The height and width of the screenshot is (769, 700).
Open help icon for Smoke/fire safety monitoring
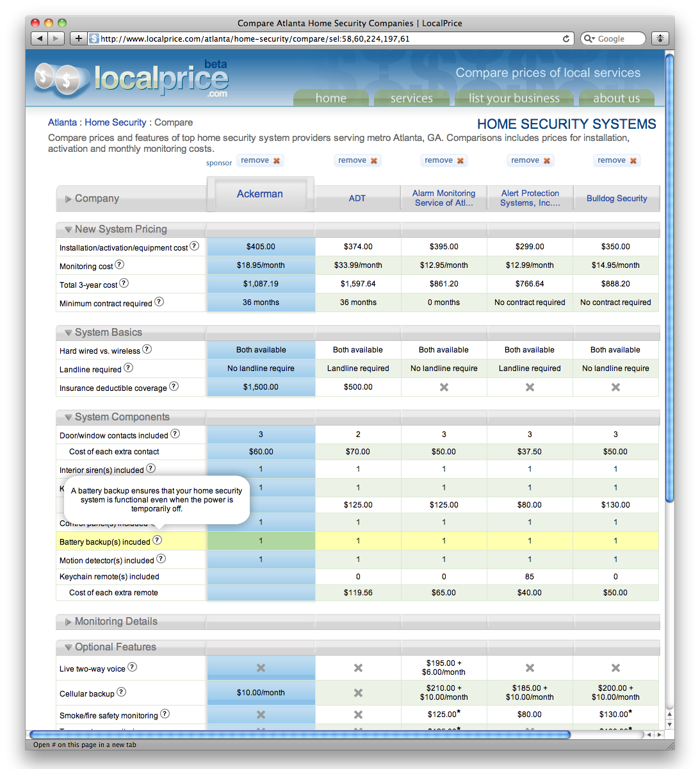(165, 714)
